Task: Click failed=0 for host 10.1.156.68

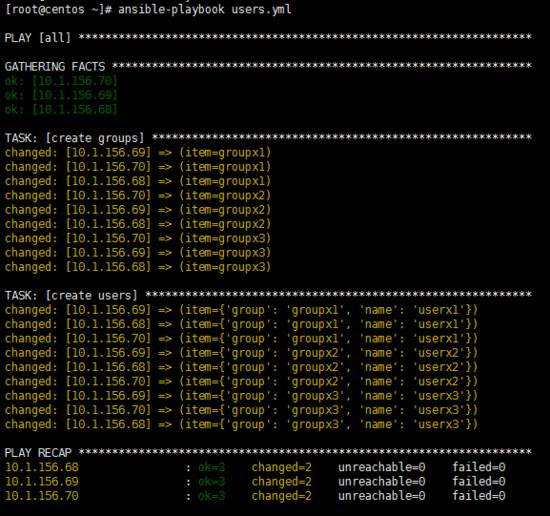Action: [x=479, y=467]
